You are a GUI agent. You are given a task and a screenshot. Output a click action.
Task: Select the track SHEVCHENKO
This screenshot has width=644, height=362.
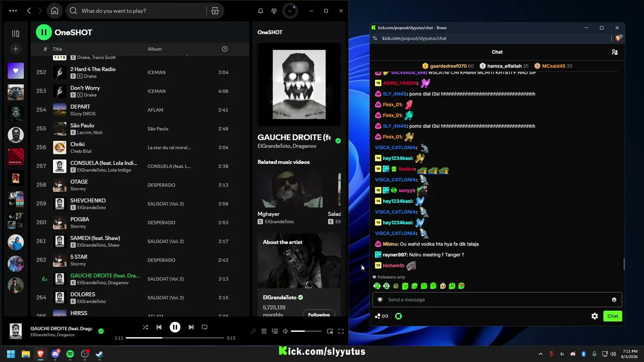point(139,204)
